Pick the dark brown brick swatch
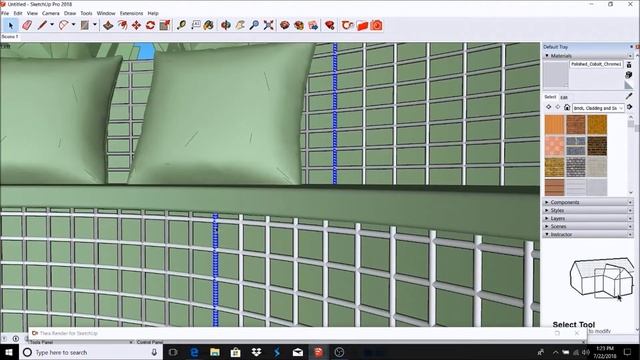The image size is (640, 360). [x=597, y=146]
